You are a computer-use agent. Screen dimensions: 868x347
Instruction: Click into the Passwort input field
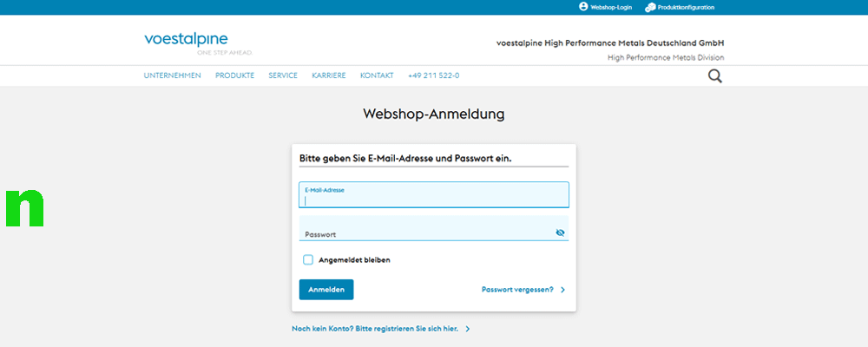point(425,232)
